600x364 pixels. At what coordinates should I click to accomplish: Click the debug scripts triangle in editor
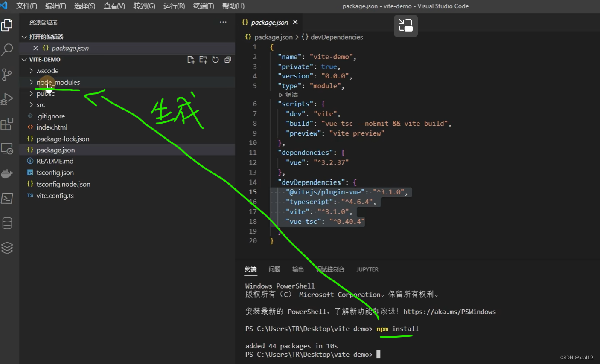point(280,95)
